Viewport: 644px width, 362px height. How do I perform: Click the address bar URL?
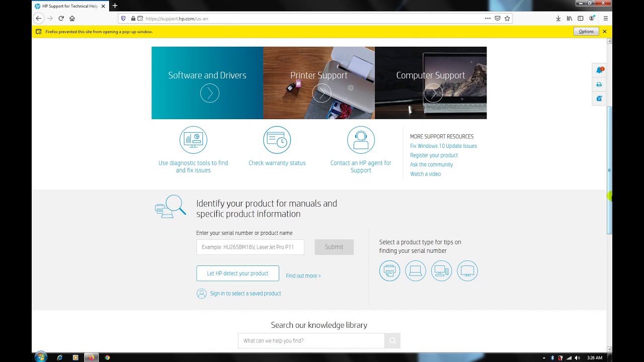(177, 19)
